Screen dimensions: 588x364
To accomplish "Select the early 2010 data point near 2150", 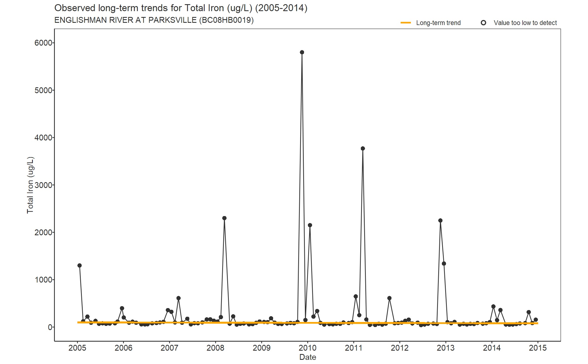I will (310, 225).
